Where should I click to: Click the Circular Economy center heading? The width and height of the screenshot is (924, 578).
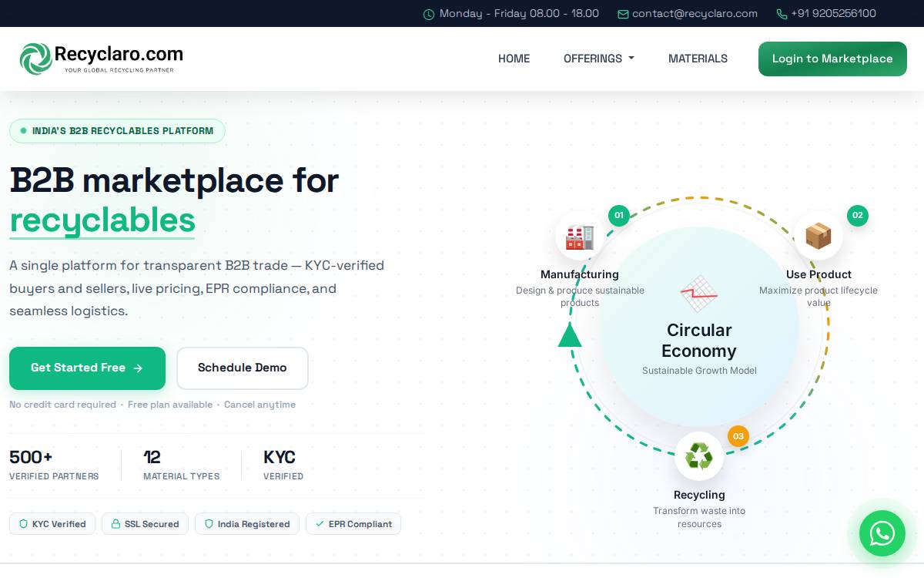[x=699, y=341]
